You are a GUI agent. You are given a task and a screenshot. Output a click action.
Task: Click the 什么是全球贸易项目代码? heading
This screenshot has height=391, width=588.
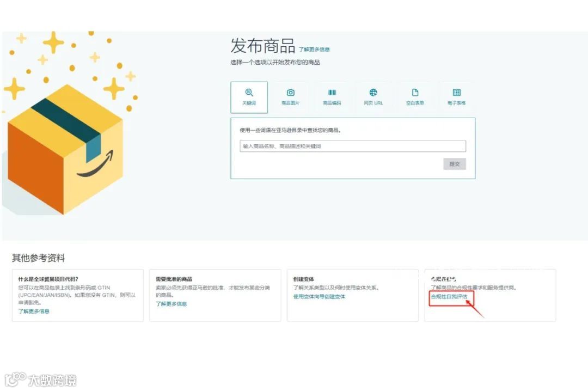[x=48, y=279]
